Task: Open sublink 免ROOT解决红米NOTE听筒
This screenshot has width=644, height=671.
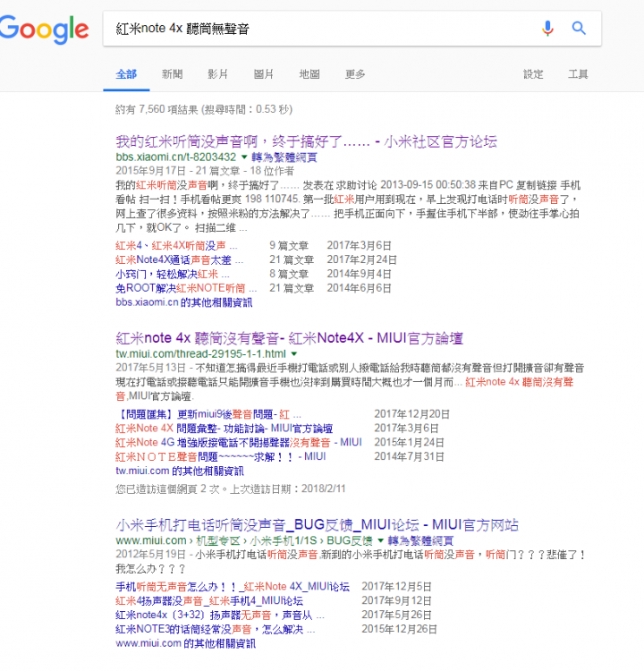Action: pyautogui.click(x=186, y=288)
